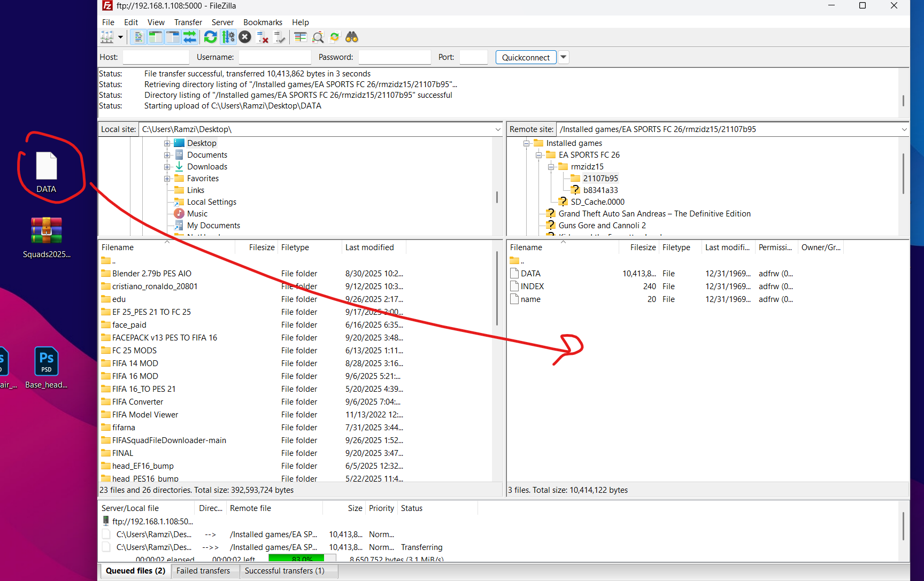
Task: Click the 21107b95 folder icon
Action: pos(575,179)
